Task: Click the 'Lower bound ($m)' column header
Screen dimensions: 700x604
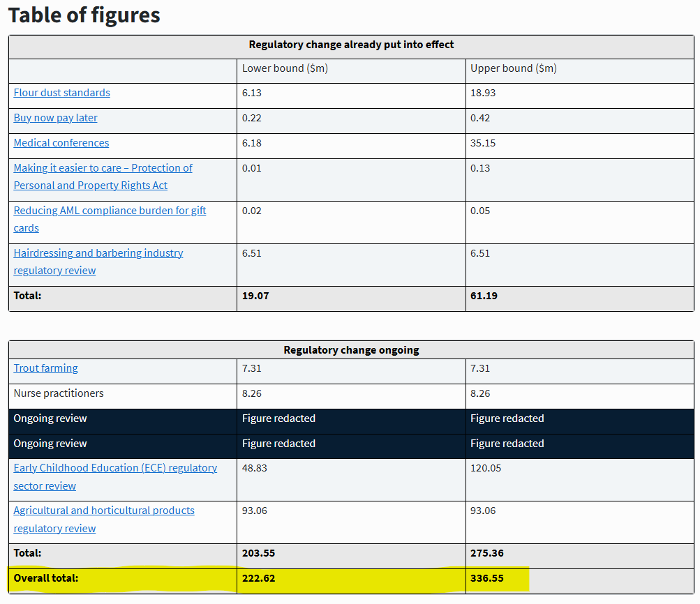Action: pyautogui.click(x=285, y=68)
